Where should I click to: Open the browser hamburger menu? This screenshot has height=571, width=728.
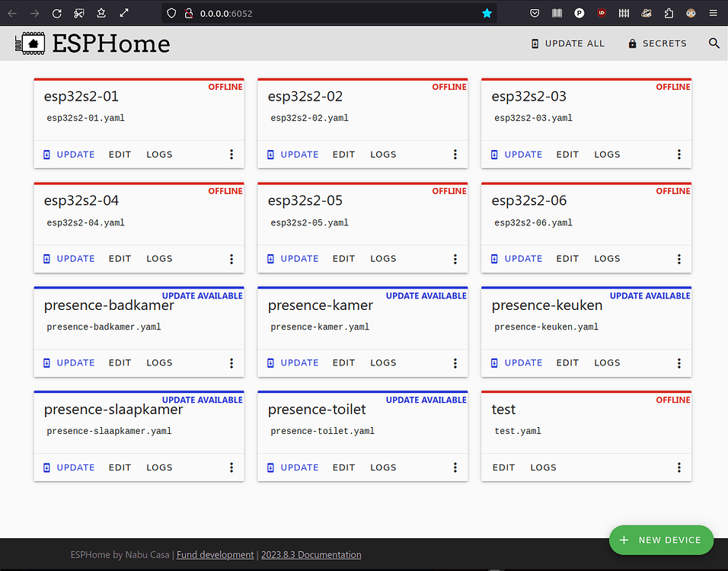(714, 12)
